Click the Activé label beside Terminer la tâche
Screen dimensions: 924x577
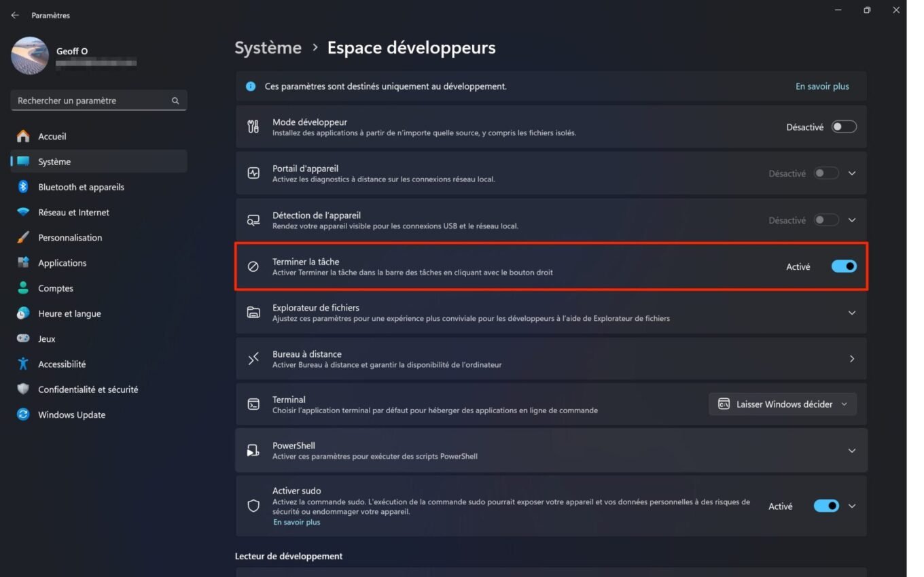tap(798, 267)
